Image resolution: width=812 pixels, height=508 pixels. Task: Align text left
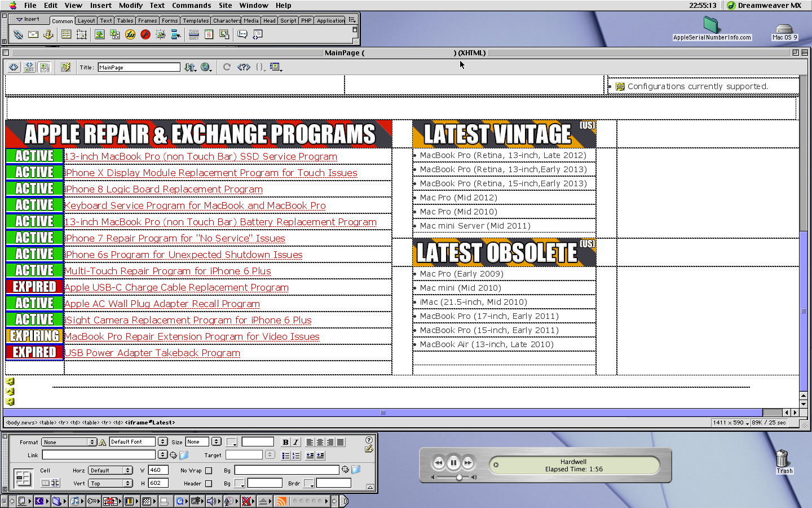(310, 442)
